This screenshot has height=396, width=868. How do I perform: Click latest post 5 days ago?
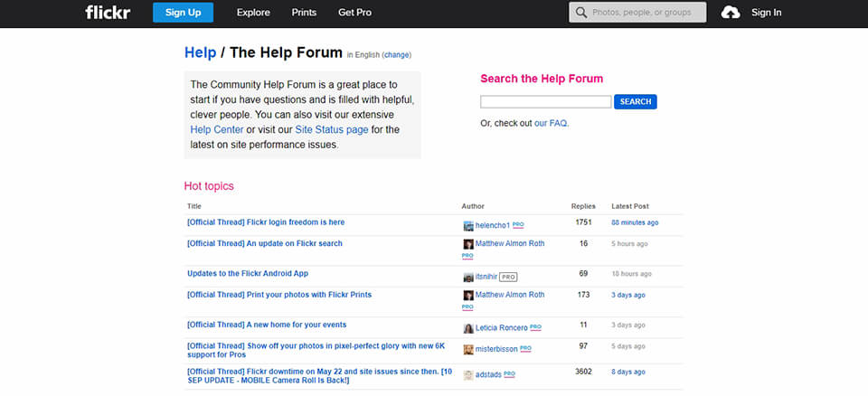[628, 346]
